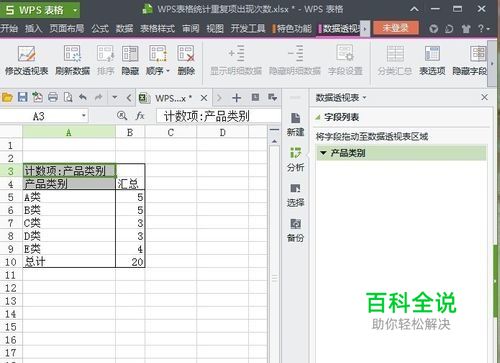The image size is (500, 363).
Task: Click the 隐藏 hide icon in ribbon
Action: (130, 54)
